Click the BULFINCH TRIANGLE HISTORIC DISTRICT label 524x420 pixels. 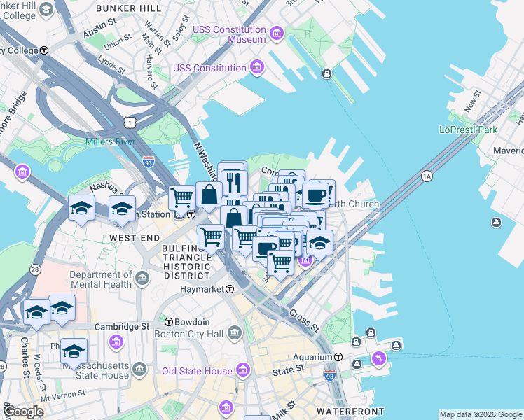pos(186,262)
